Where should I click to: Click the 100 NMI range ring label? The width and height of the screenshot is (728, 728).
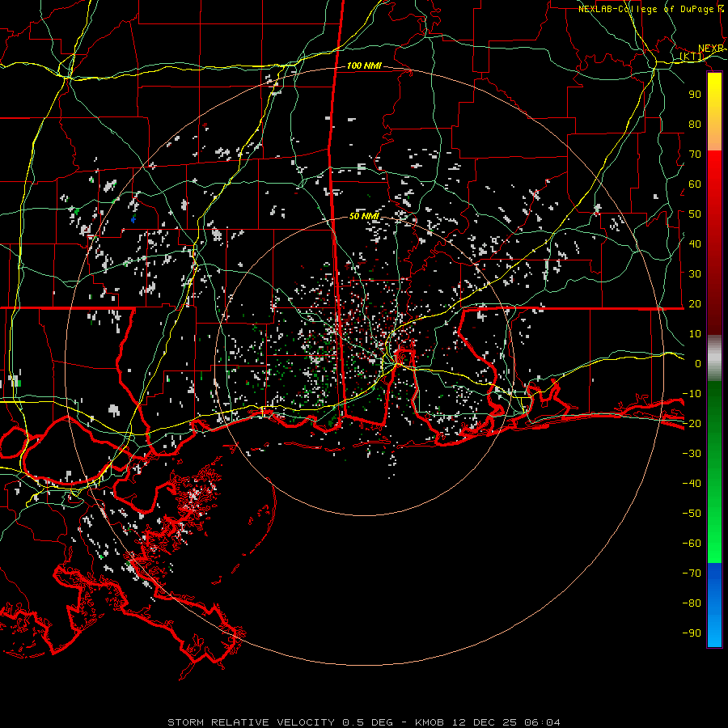(x=364, y=66)
